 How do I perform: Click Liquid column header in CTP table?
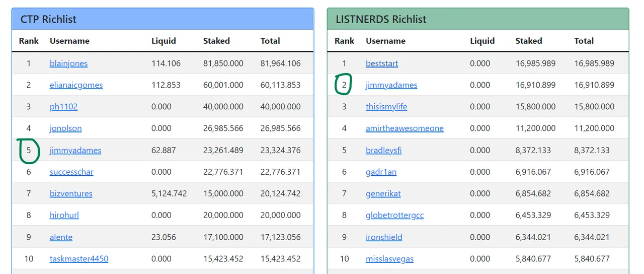pos(164,41)
